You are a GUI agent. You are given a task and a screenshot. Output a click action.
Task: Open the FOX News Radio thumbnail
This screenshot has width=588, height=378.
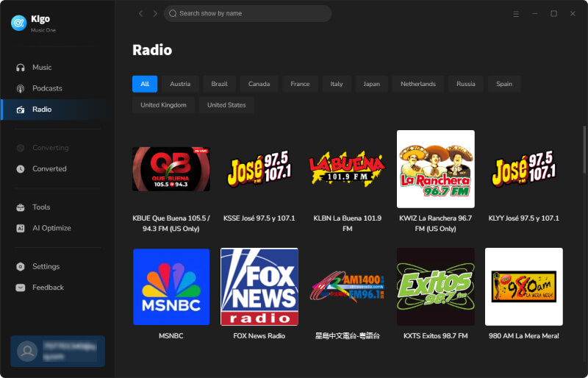(259, 287)
